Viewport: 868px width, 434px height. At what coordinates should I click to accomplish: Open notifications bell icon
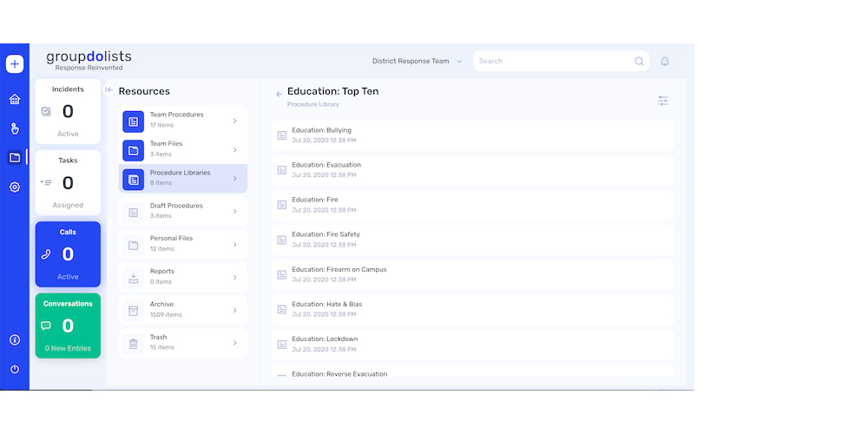click(x=665, y=62)
